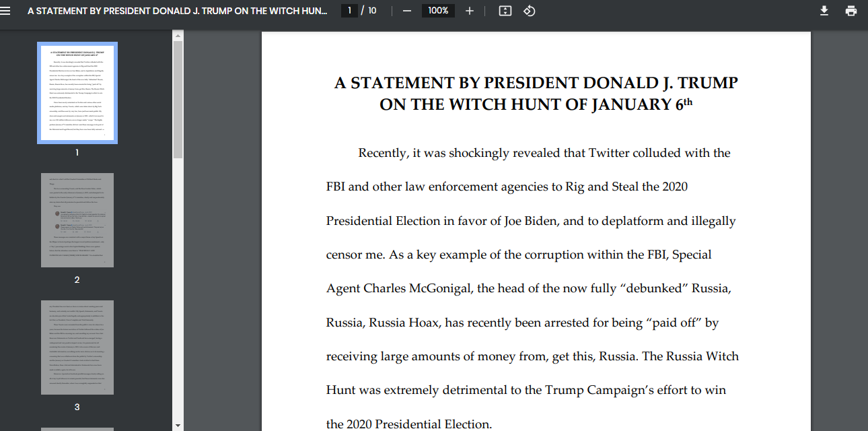Image resolution: width=868 pixels, height=431 pixels.
Task: Click the document title in toolbar
Action: tap(178, 11)
